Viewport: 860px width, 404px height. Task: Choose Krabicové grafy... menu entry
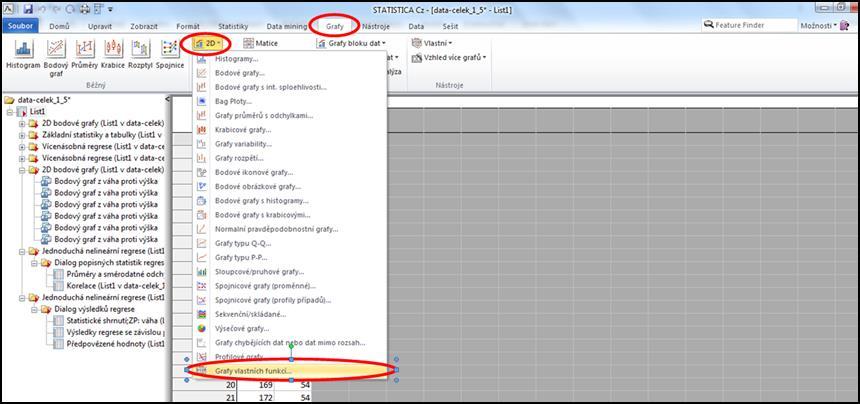point(290,130)
